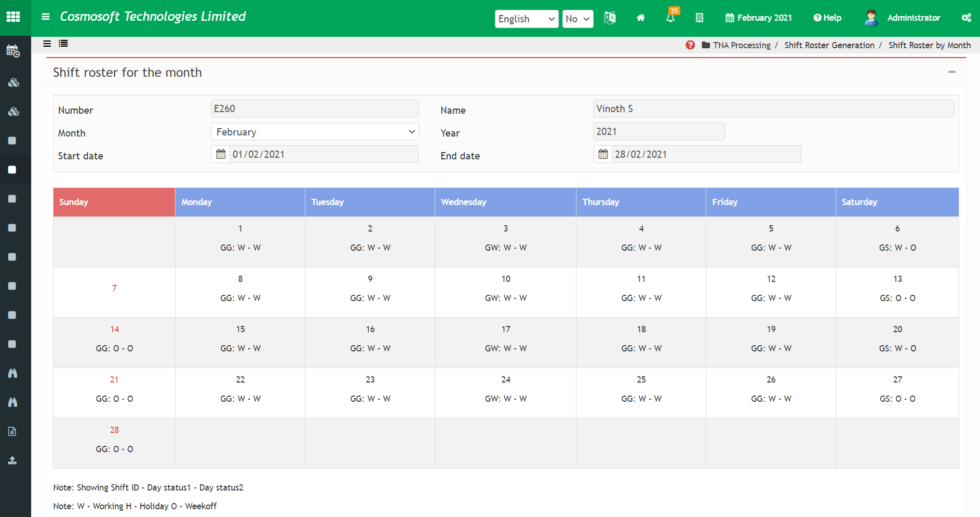Select Sunday day 28 cell
This screenshot has width=980, height=517.
(114, 443)
